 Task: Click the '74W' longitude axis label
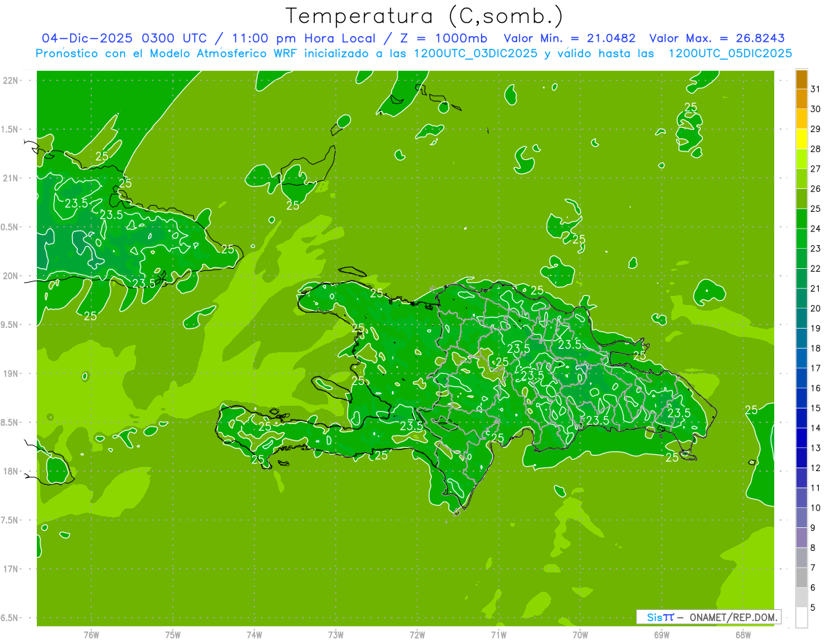[254, 635]
